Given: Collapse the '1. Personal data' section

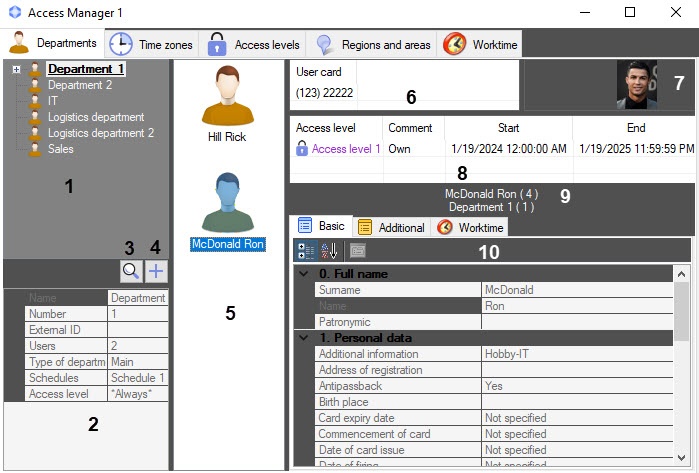Looking at the screenshot, I should pyautogui.click(x=304, y=338).
